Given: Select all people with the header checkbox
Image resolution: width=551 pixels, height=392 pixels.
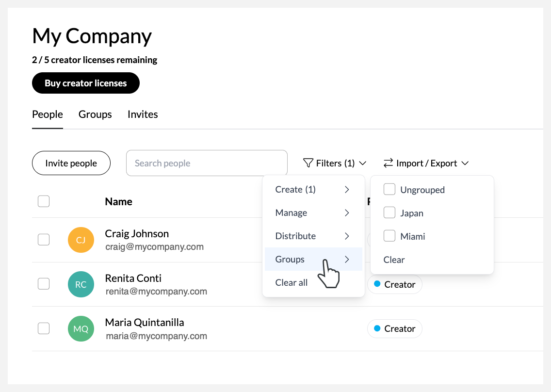Looking at the screenshot, I should 44,201.
